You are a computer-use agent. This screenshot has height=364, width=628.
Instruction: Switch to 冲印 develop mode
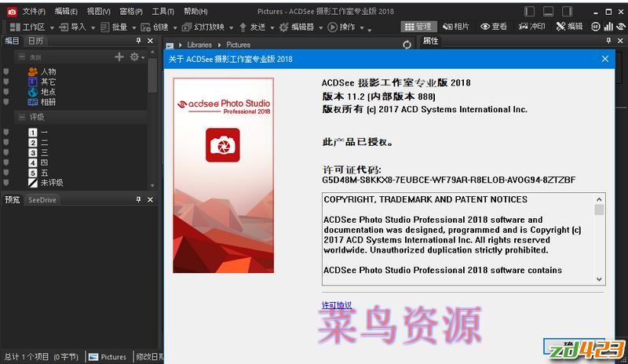(x=531, y=27)
